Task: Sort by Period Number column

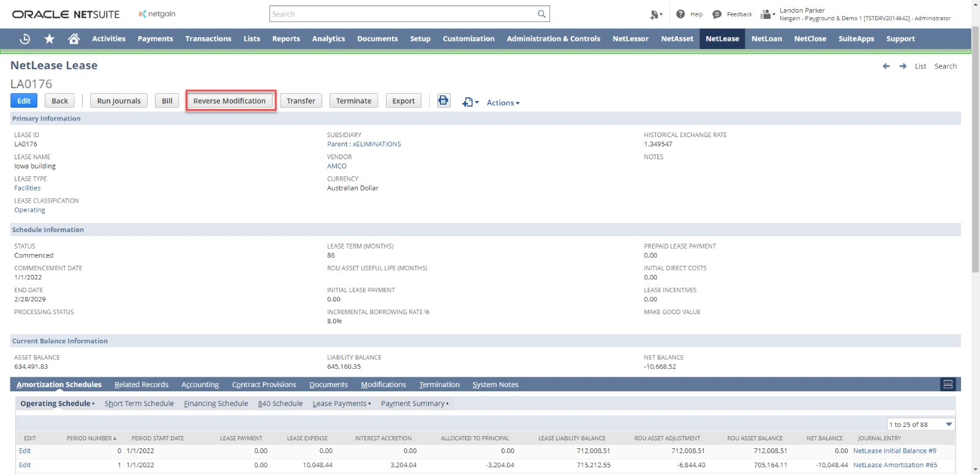Action: pyautogui.click(x=91, y=438)
